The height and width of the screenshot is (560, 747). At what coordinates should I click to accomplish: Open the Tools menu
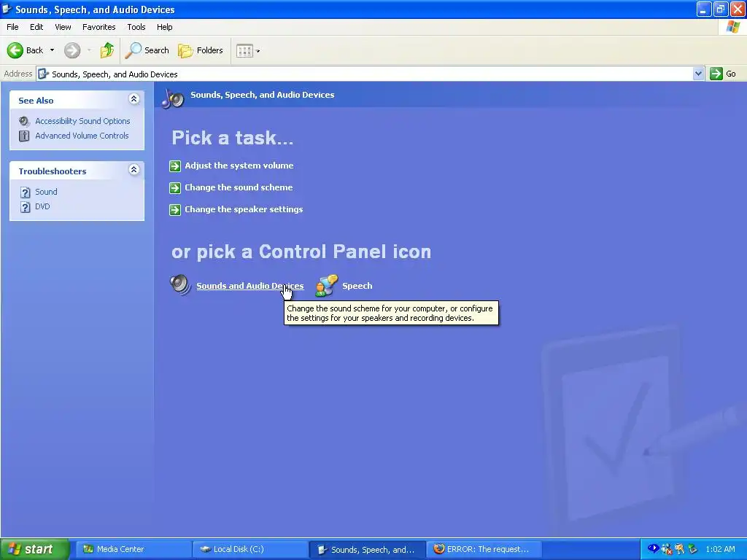coord(136,27)
